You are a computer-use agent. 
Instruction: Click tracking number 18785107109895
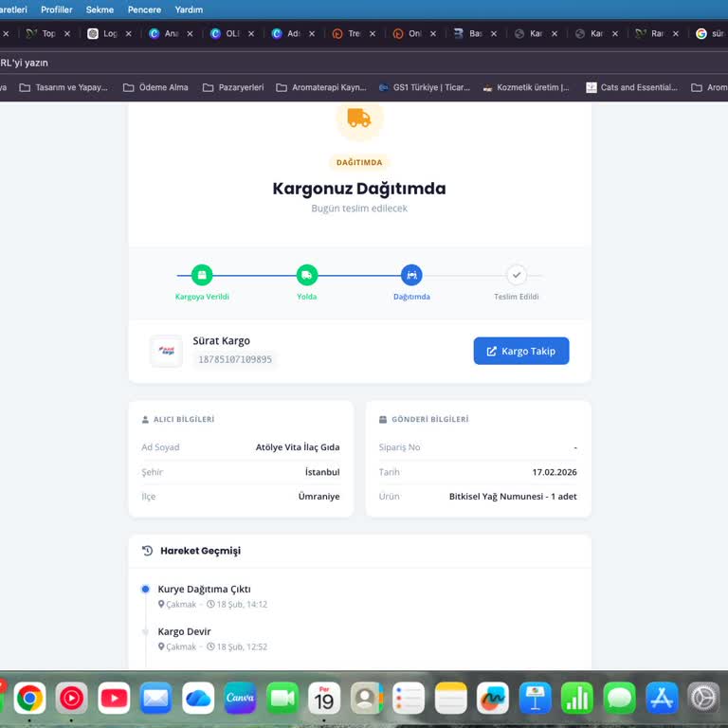[x=235, y=359]
